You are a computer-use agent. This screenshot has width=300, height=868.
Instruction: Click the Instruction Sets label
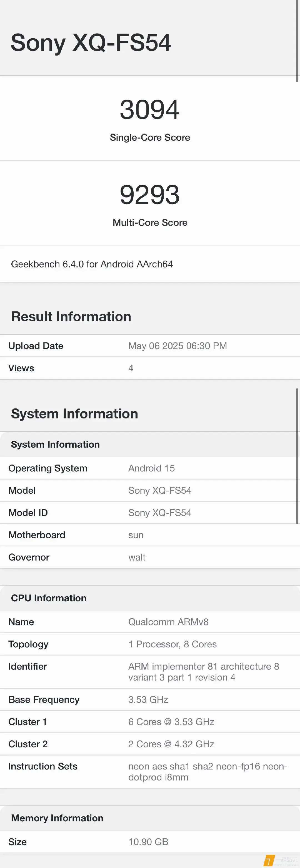pos(43,766)
